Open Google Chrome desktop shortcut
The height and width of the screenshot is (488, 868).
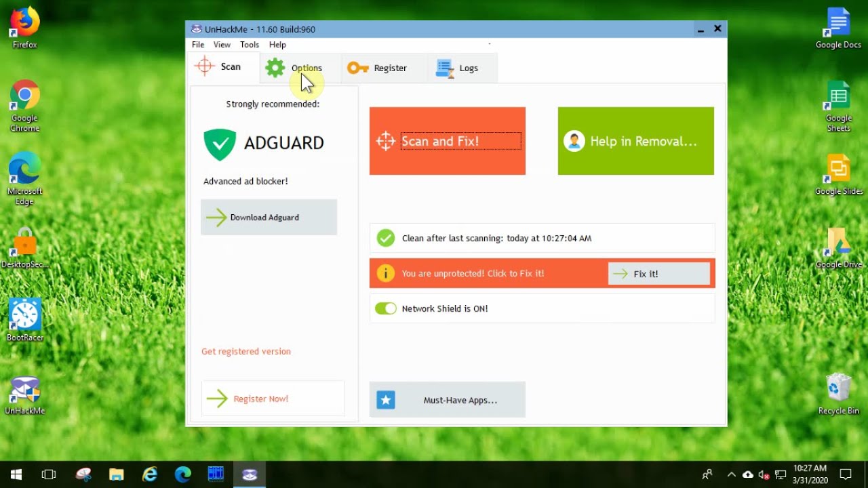pos(24,106)
